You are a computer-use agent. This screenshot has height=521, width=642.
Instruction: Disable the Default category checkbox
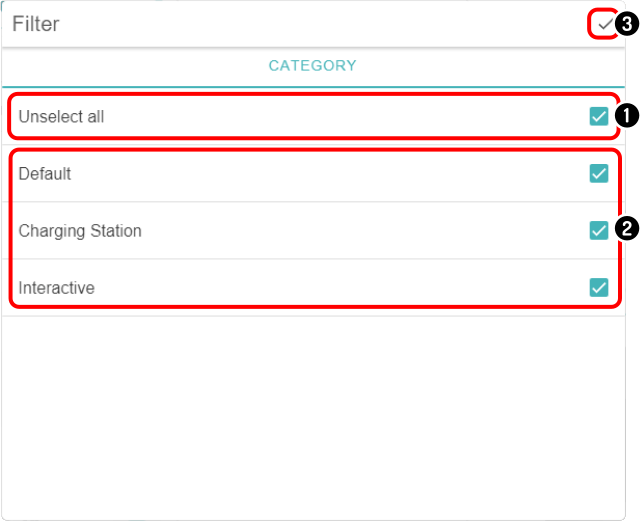[599, 173]
